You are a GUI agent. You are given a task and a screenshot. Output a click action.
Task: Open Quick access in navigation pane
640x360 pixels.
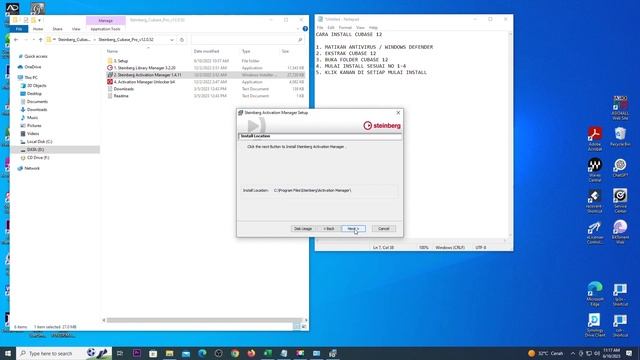coord(36,56)
